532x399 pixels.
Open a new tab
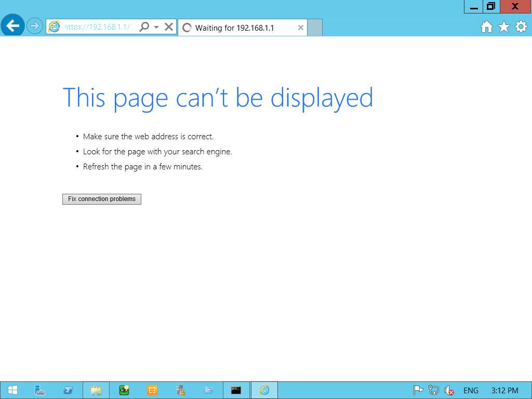[315, 28]
